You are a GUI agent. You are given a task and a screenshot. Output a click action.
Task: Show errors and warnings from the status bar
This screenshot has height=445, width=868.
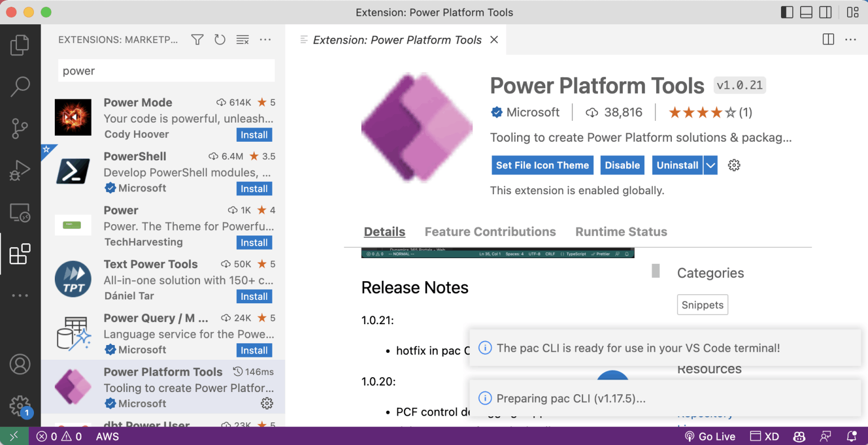coord(59,436)
